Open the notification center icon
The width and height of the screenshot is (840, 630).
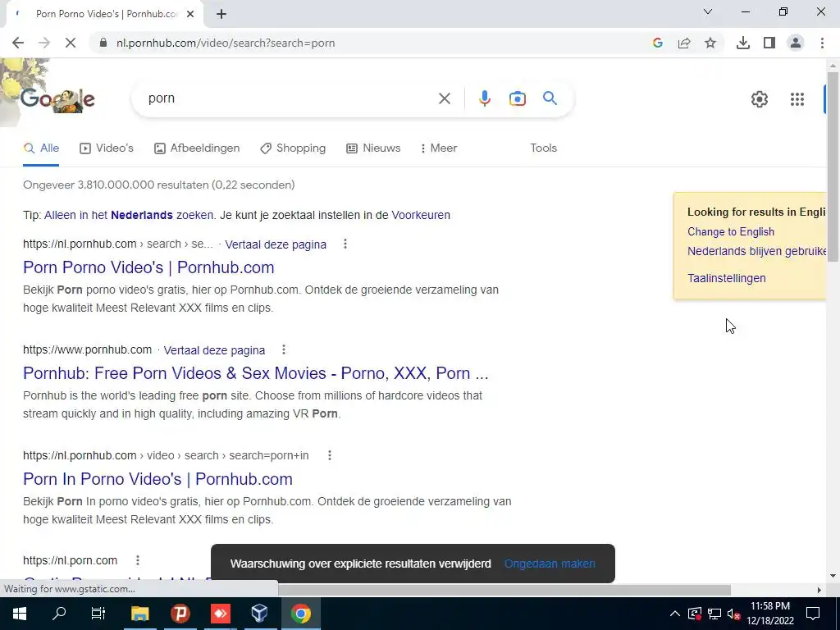813,614
